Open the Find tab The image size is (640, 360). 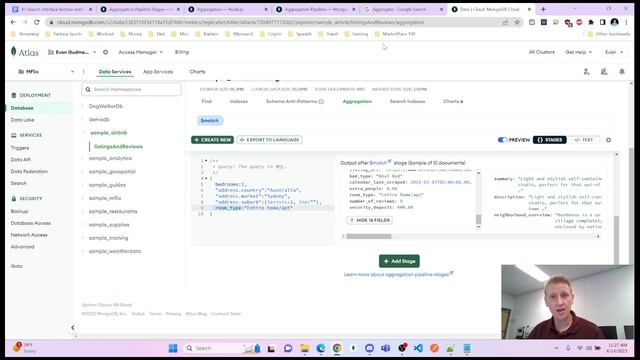point(207,101)
